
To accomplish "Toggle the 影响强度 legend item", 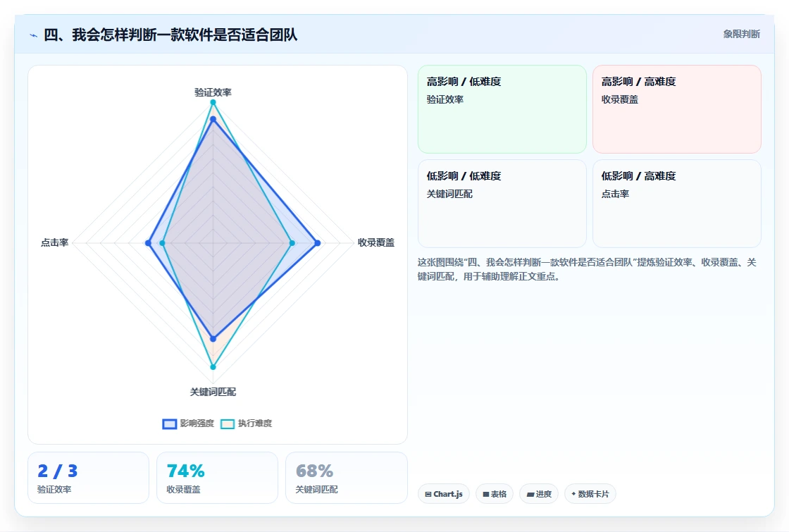I will click(x=188, y=423).
